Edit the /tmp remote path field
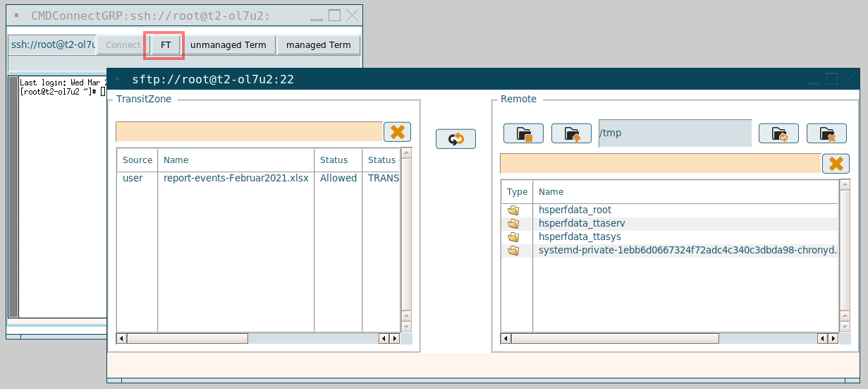Viewport: 868px width, 389px height. [675, 133]
